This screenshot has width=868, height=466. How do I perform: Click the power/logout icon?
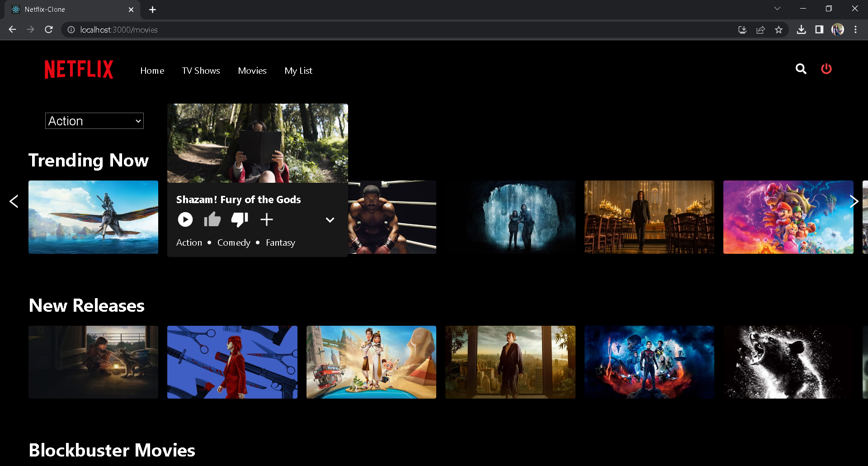point(826,69)
